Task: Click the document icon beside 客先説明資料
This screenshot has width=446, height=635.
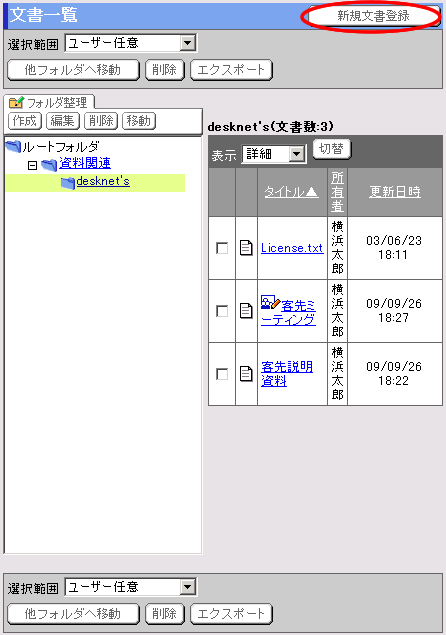Action: click(x=246, y=374)
